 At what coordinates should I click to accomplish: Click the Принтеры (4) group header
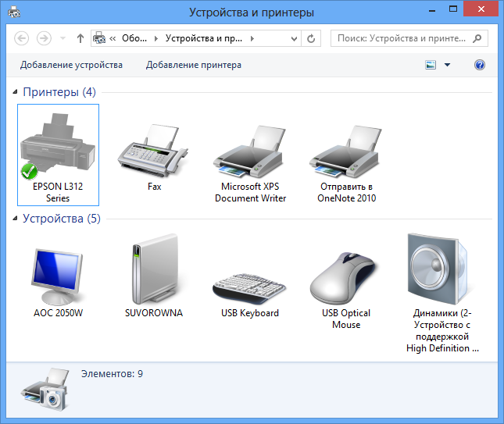point(59,92)
